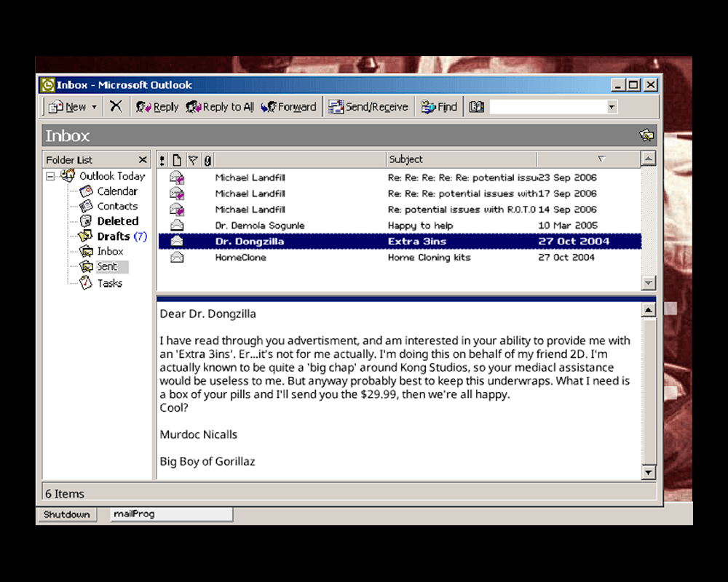Click replied envelope icon for 23 Sep 2006 email
The height and width of the screenshot is (582, 728).
click(176, 178)
